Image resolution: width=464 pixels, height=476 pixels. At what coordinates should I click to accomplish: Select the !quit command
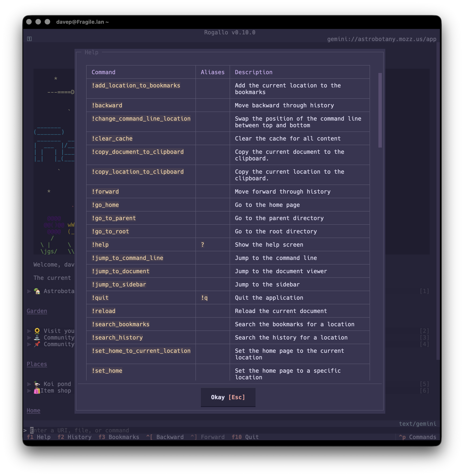(x=100, y=297)
